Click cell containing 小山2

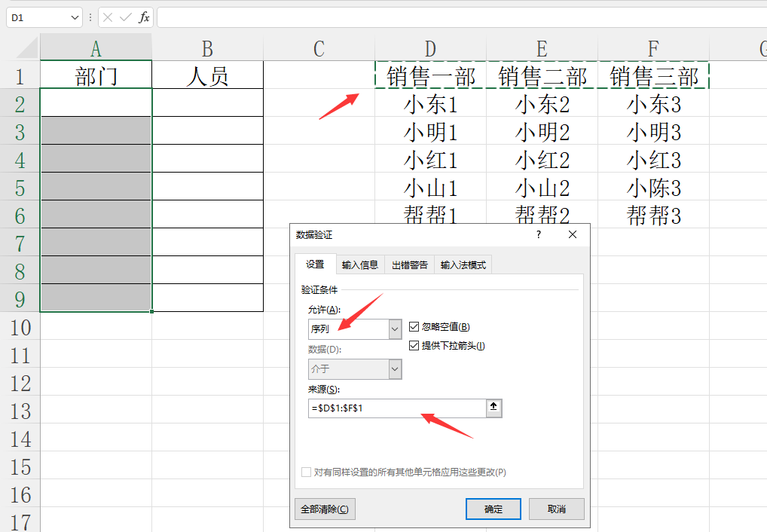point(542,188)
